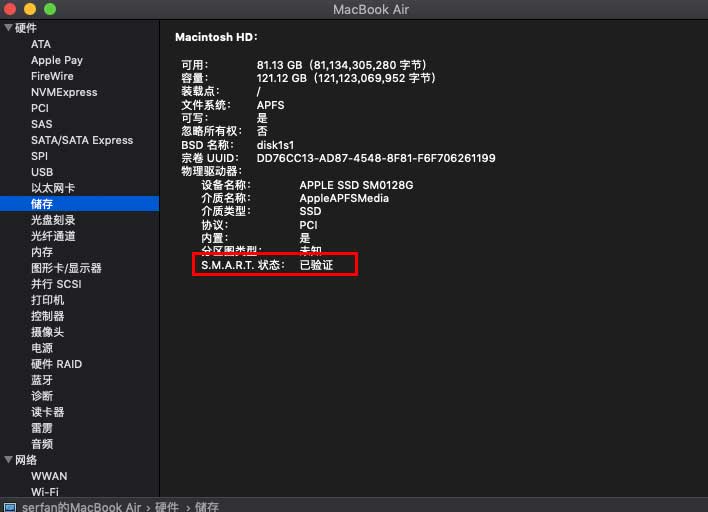Click the 网络 network section header

26,460
